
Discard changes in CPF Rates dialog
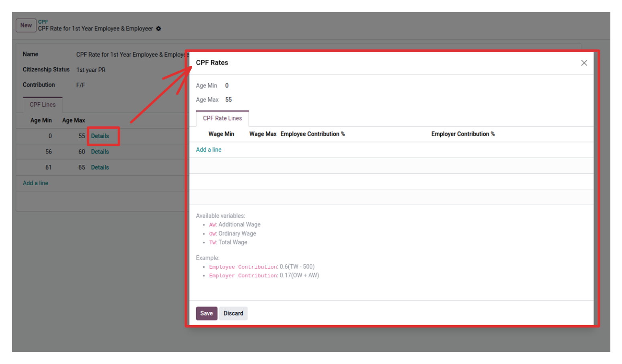tap(233, 313)
